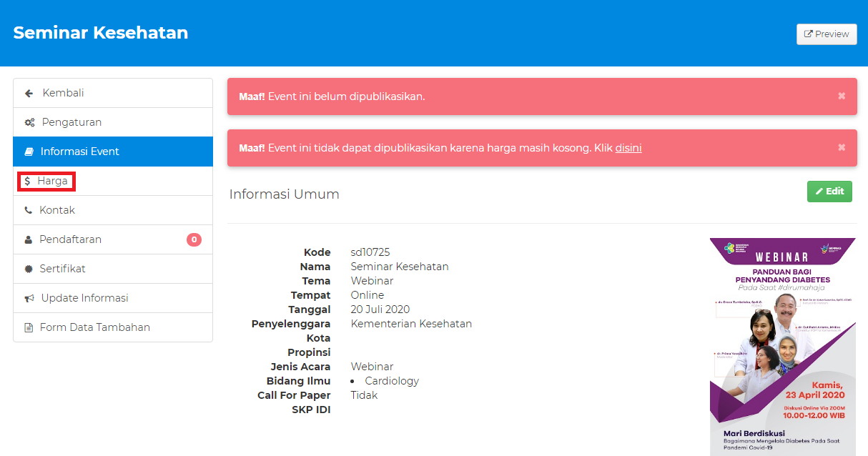The height and width of the screenshot is (456, 868).
Task: Open the webinar poster thumbnail
Action: [x=782, y=347]
